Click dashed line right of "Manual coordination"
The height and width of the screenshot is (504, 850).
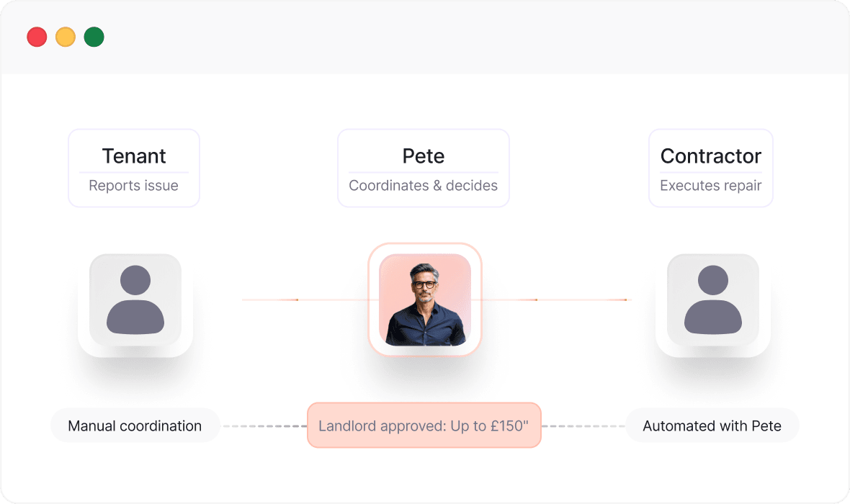(264, 426)
